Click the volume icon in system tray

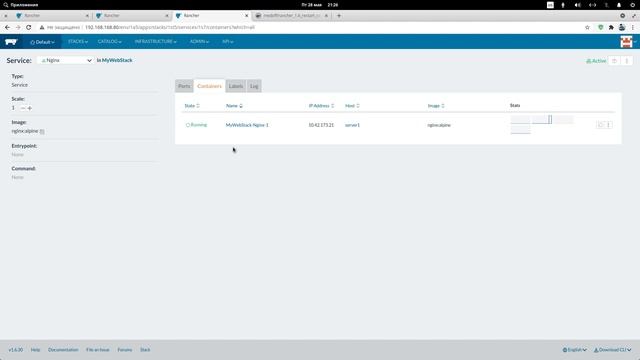pyautogui.click(x=578, y=5)
